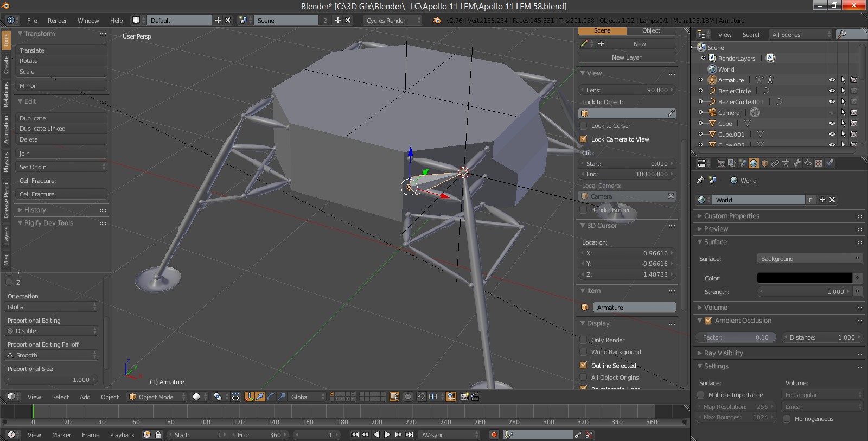Click the world Color swatch
Viewport: 868px width, 441px height.
tap(805, 278)
